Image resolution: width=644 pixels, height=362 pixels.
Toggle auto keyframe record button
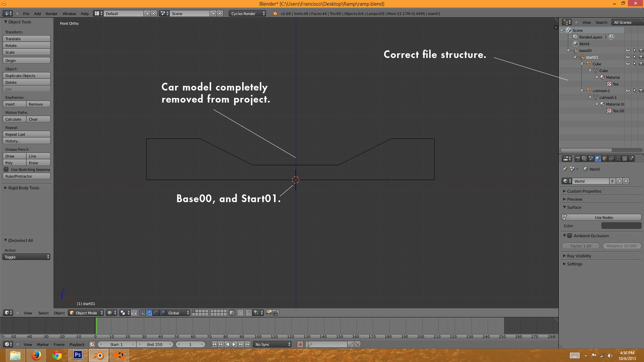tap(300, 344)
